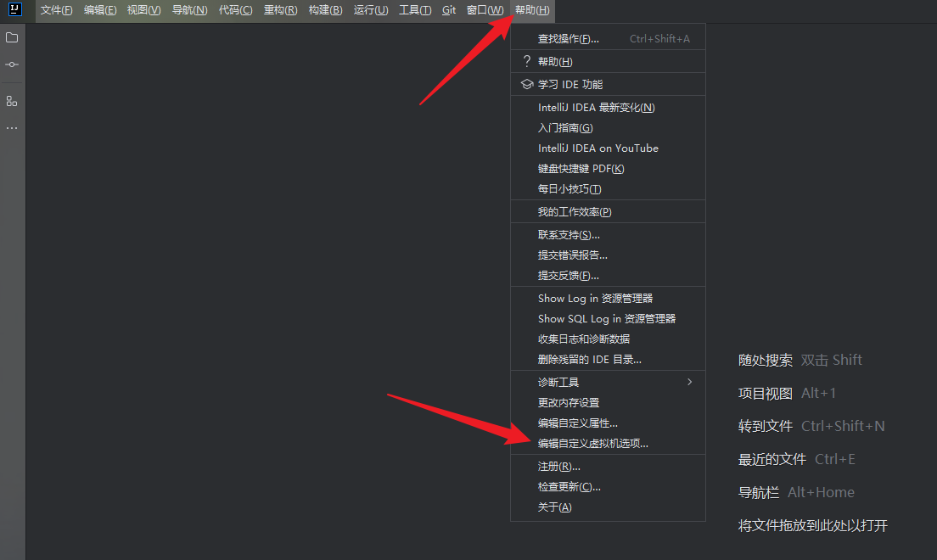The height and width of the screenshot is (560, 937).
Task: Open the 编辑(E) menu
Action: coord(100,10)
